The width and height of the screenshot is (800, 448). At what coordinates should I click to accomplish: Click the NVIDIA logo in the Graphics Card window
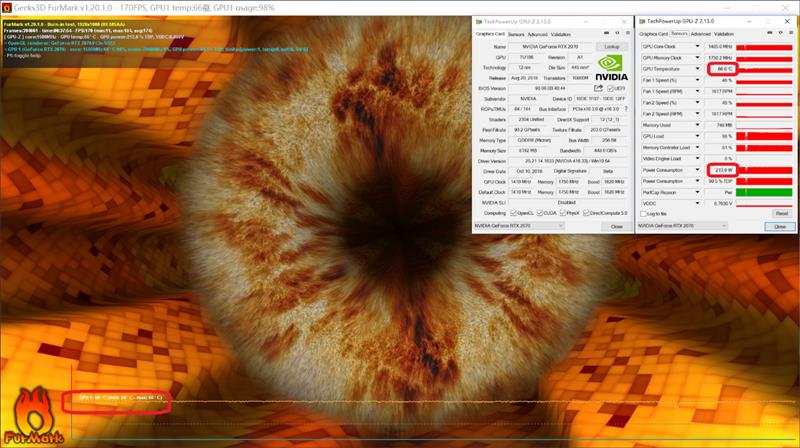click(611, 69)
